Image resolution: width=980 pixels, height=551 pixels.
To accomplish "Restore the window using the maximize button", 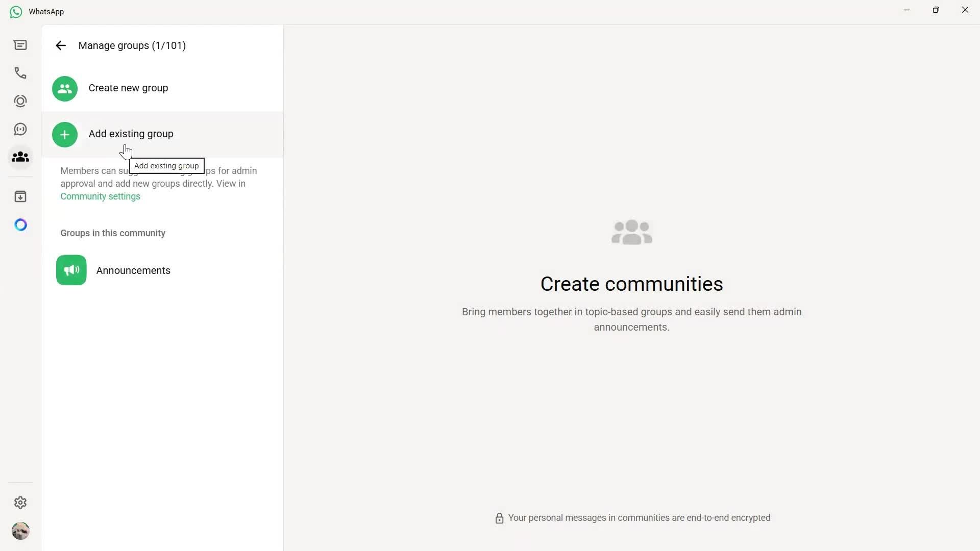I will [936, 10].
